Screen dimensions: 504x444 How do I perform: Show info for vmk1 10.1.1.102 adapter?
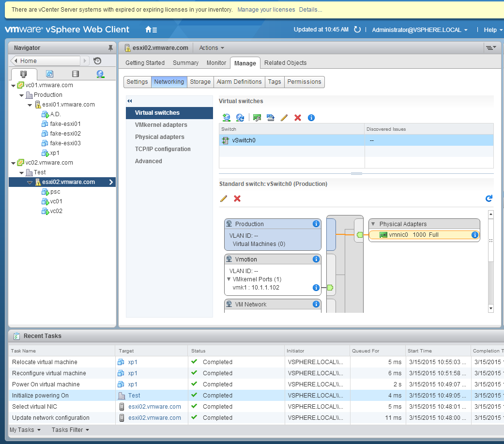316,288
